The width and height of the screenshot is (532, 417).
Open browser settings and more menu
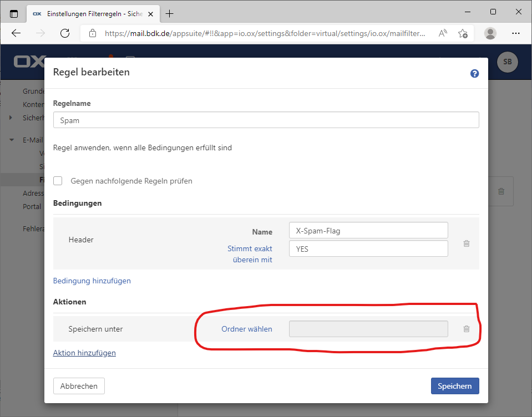coord(516,33)
